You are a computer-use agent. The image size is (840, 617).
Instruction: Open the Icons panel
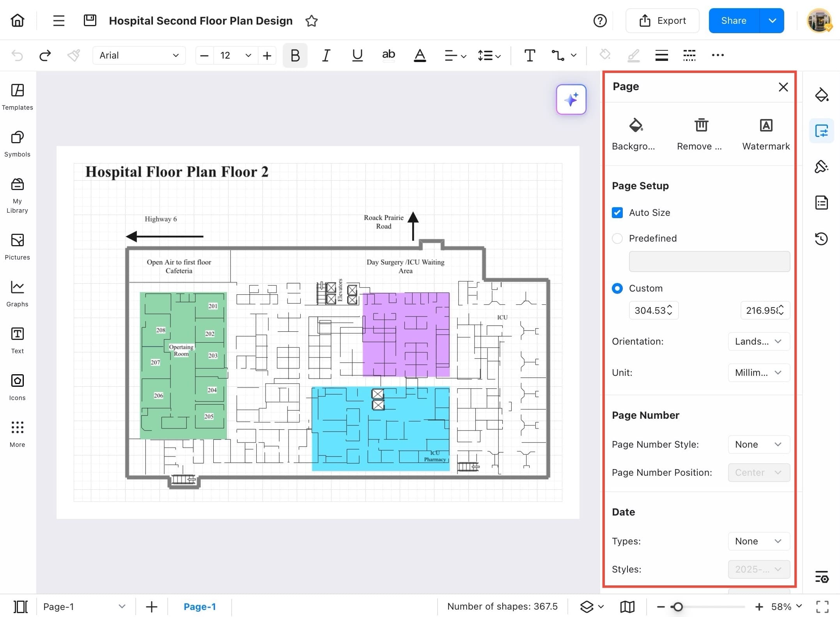[x=17, y=387]
